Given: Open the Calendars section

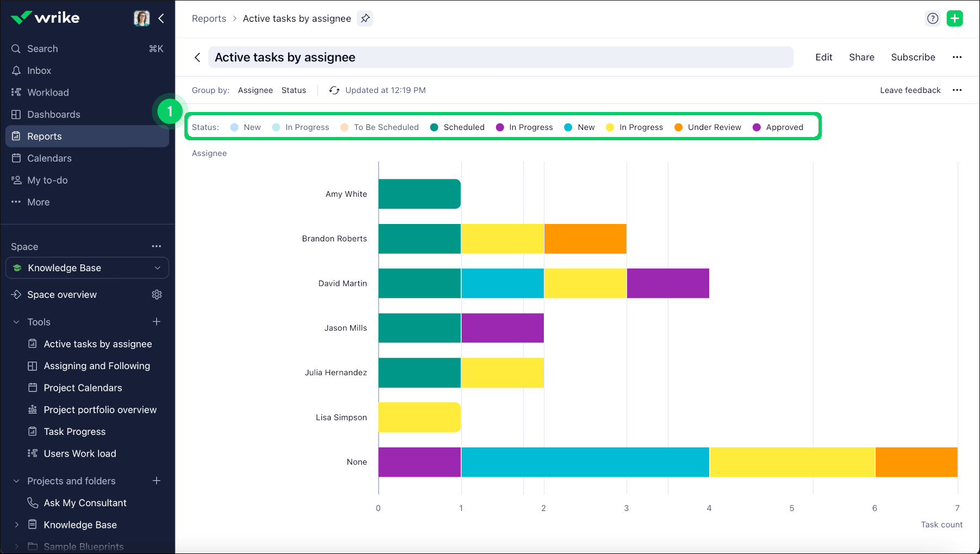Looking at the screenshot, I should pyautogui.click(x=49, y=158).
